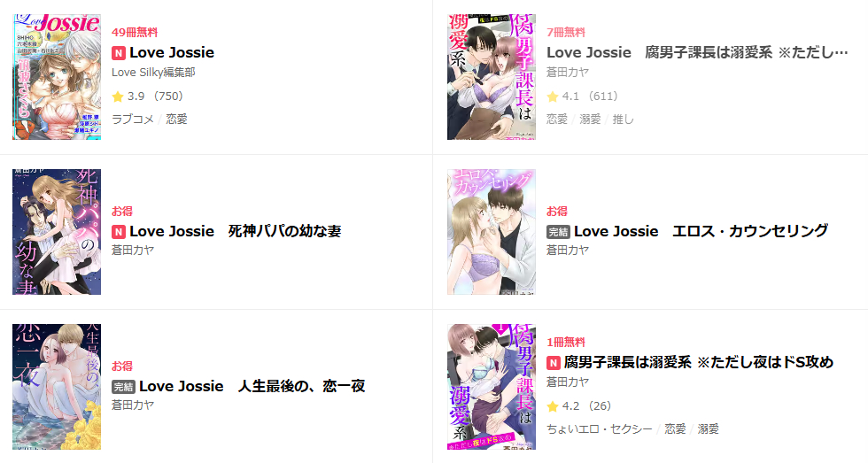Open the Love Silky編集部 author link
The image size is (868, 463).
pyautogui.click(x=153, y=73)
